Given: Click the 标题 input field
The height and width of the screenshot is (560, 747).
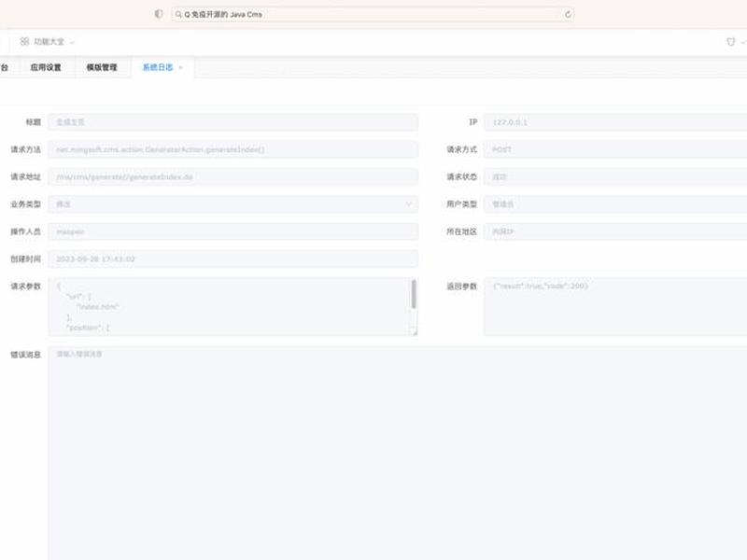Looking at the screenshot, I should point(233,122).
